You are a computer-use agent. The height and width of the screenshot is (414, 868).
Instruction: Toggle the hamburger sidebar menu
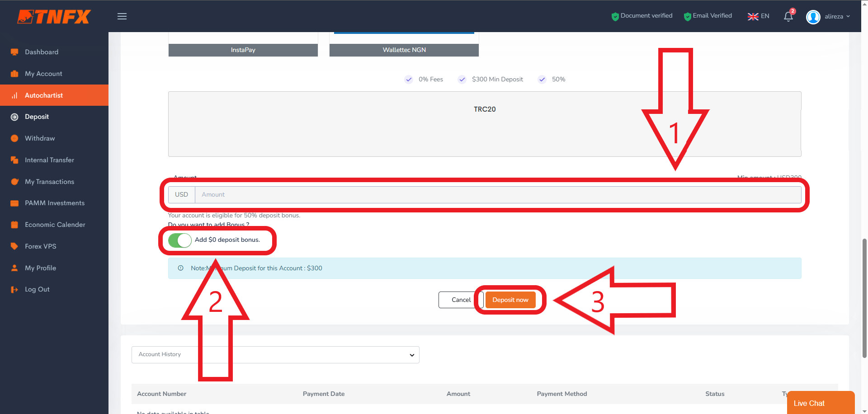(122, 16)
